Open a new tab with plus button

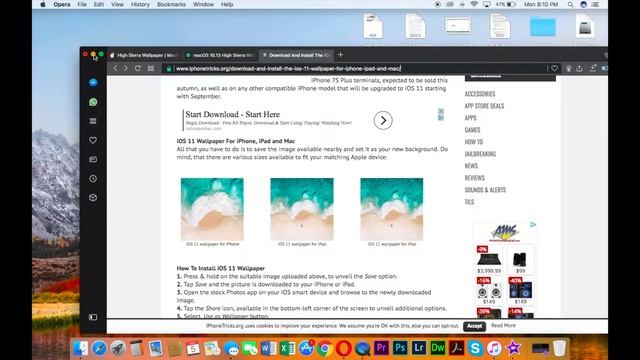pyautogui.click(x=340, y=55)
